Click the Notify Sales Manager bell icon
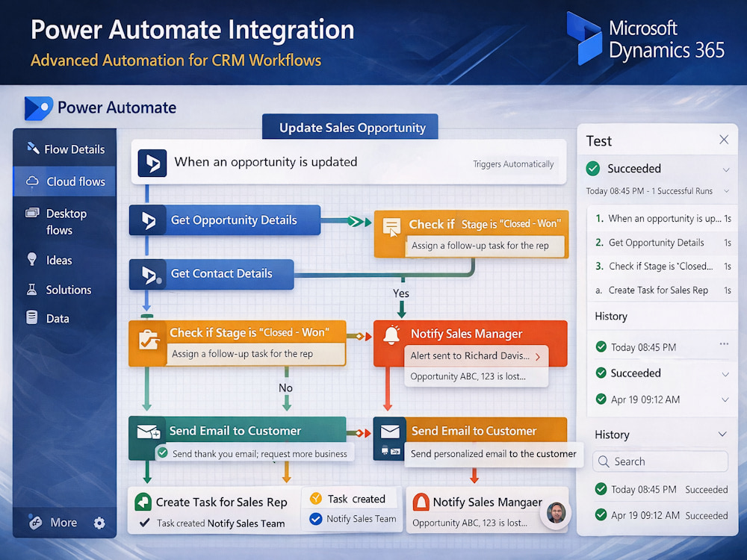Screen dimensions: 747x560 tap(391, 335)
